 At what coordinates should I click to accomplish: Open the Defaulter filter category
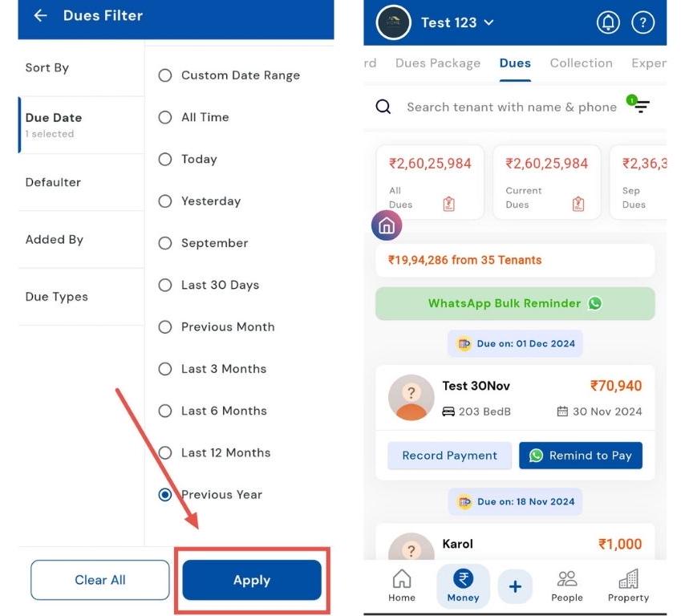click(53, 182)
